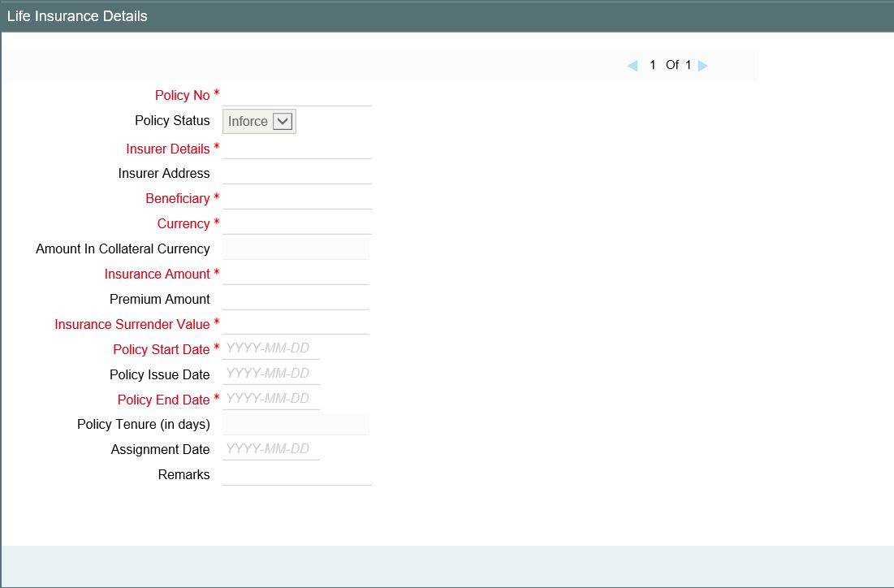
Task: Click the '1 Of 1' page indicator
Action: [x=670, y=65]
